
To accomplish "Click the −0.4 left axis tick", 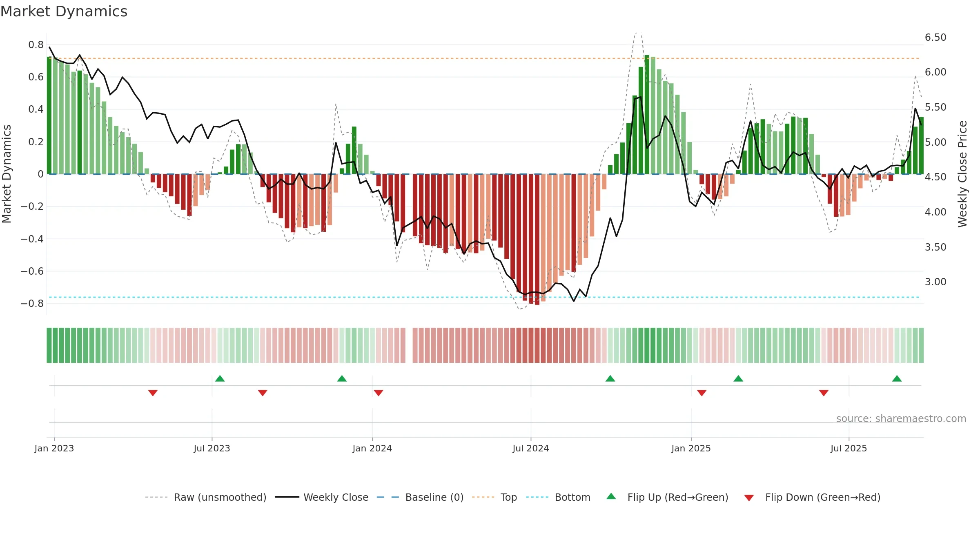I will (x=32, y=239).
